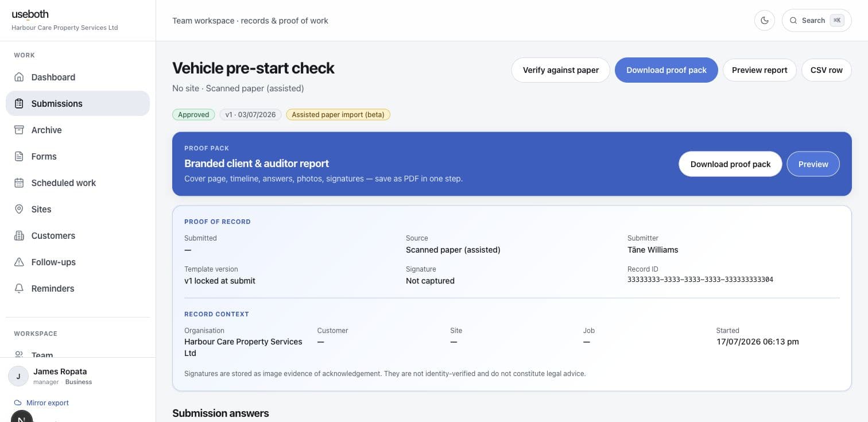This screenshot has width=868, height=422.
Task: Click the Reminders bell icon
Action: (19, 288)
